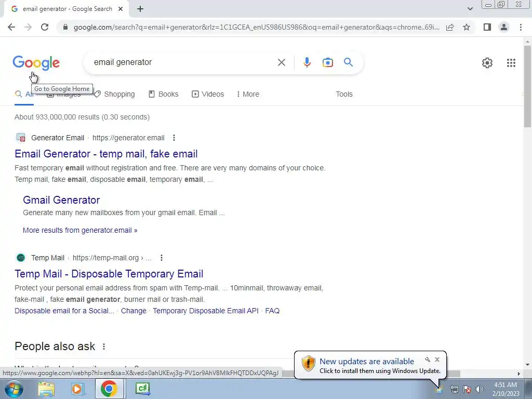
Task: Open the Chrome profile avatar
Action: [x=504, y=27]
